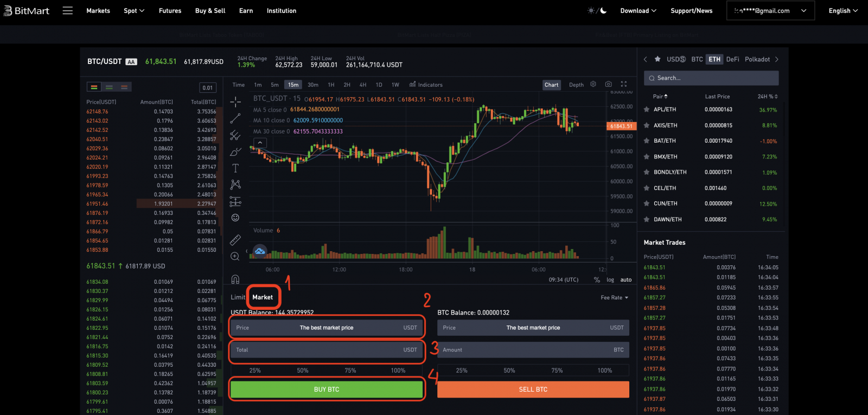This screenshot has height=415, width=868.
Task: Select the brush drawing tool
Action: click(235, 152)
